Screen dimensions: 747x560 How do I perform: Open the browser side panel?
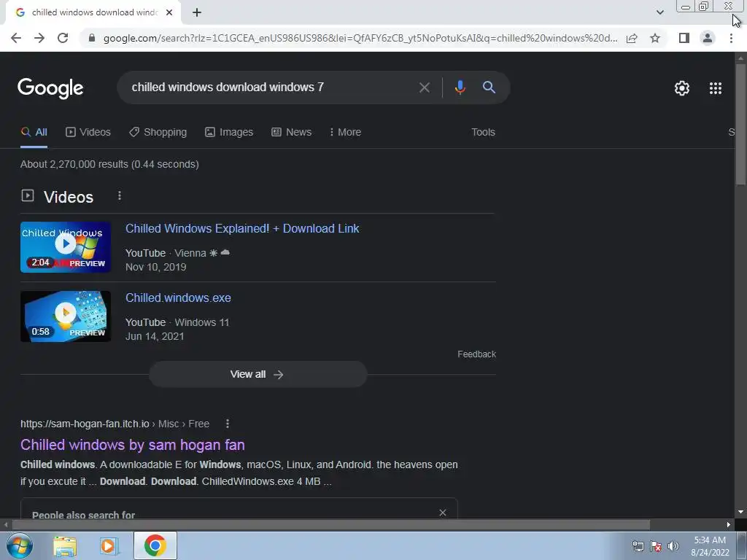[x=684, y=38]
